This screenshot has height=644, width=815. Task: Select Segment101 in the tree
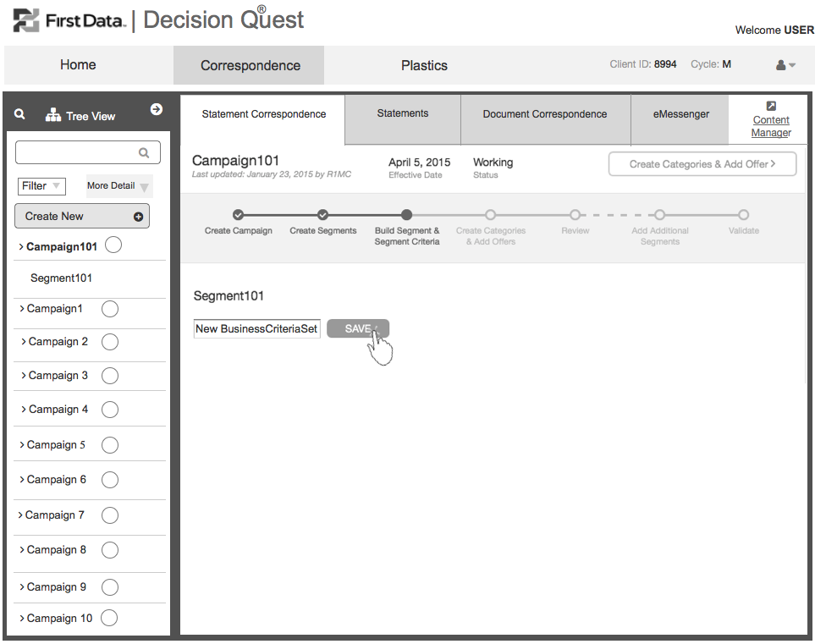tap(61, 278)
